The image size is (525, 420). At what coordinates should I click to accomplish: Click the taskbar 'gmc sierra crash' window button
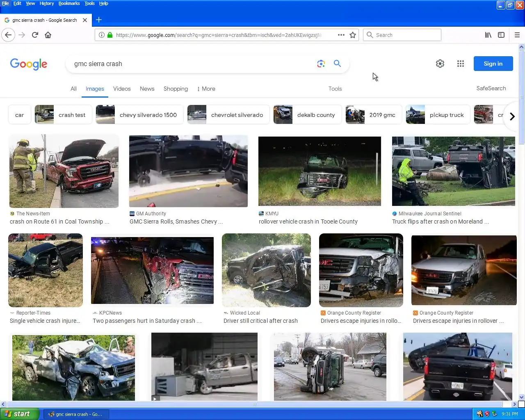click(76, 414)
